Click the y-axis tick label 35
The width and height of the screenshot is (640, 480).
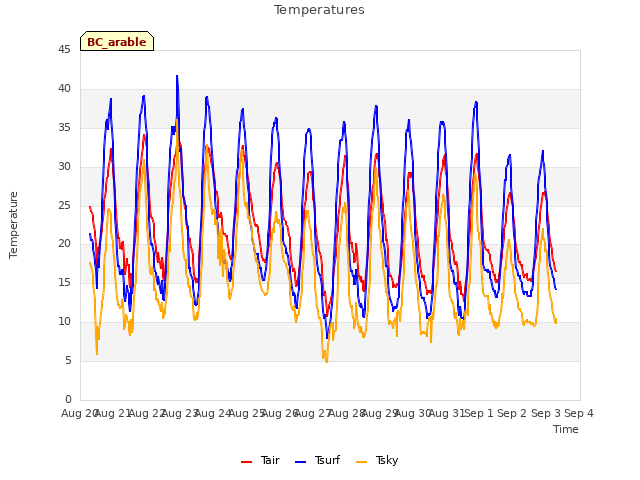point(64,128)
